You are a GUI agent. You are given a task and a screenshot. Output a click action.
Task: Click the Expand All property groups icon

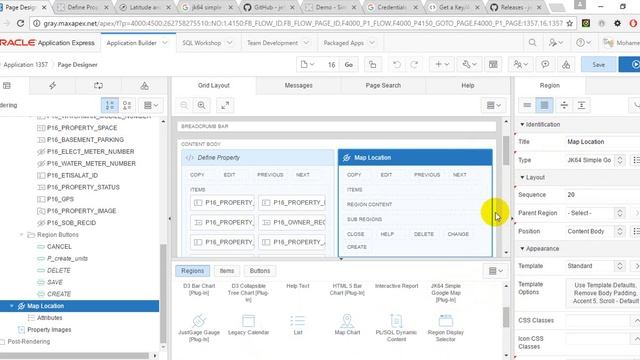[581, 105]
